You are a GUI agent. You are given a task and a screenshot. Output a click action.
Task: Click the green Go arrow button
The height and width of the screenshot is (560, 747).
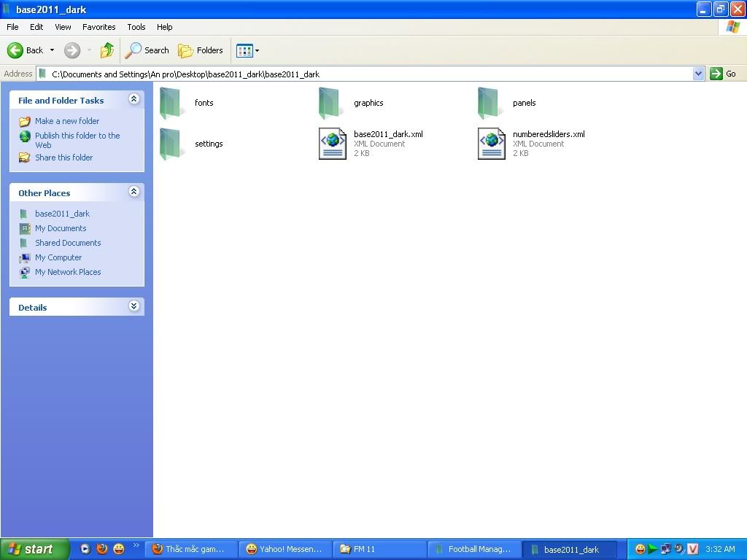pos(716,74)
